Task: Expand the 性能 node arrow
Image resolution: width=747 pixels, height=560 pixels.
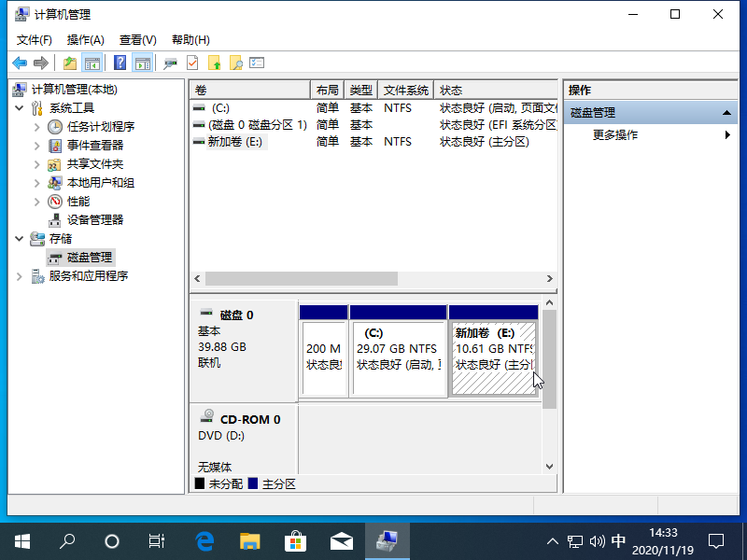Action: click(x=36, y=202)
